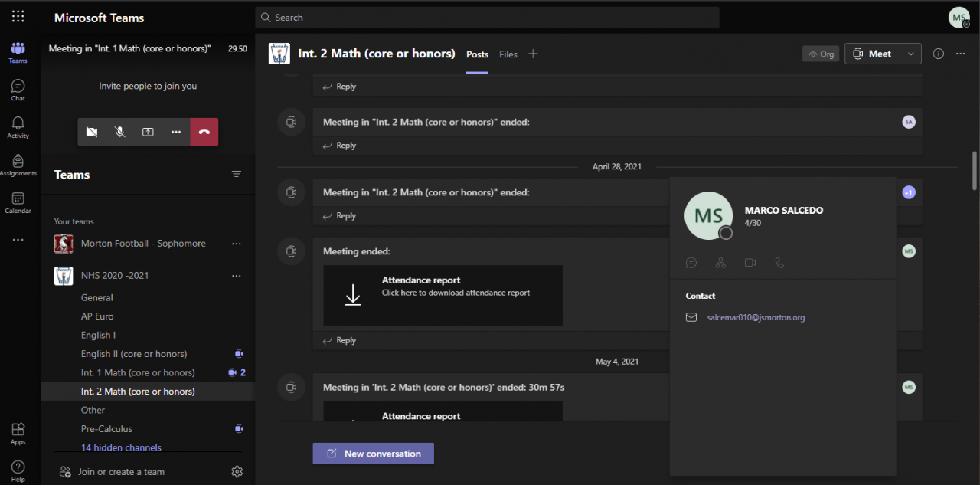This screenshot has height=485, width=980.
Task: Open Assignments in the app bar
Action: coord(18,165)
